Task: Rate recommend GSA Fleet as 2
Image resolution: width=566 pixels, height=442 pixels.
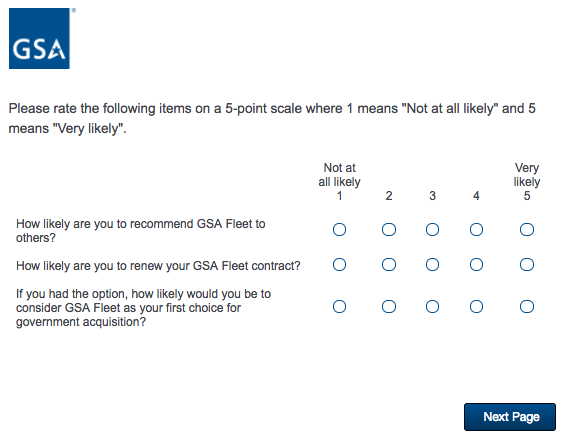Action: click(389, 229)
